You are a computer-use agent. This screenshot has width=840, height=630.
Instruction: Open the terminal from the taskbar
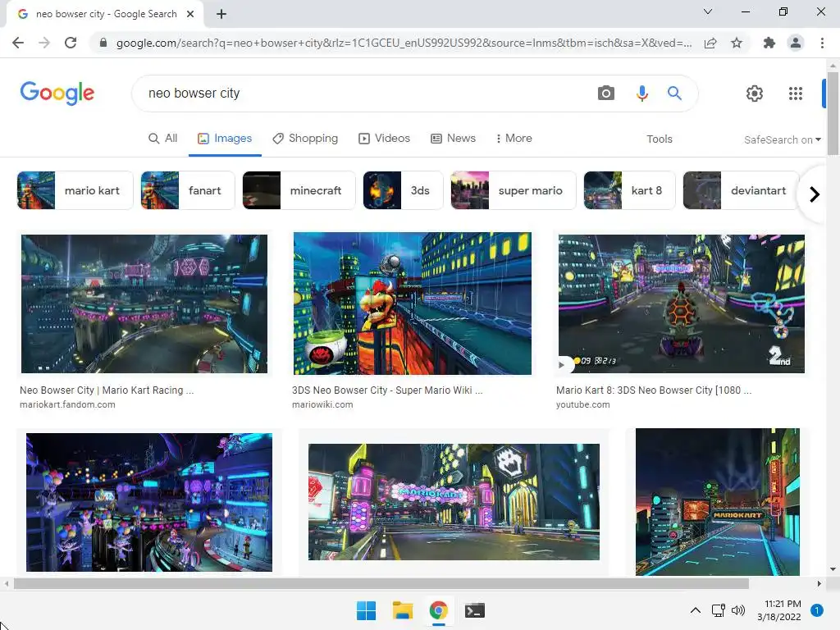(x=475, y=610)
